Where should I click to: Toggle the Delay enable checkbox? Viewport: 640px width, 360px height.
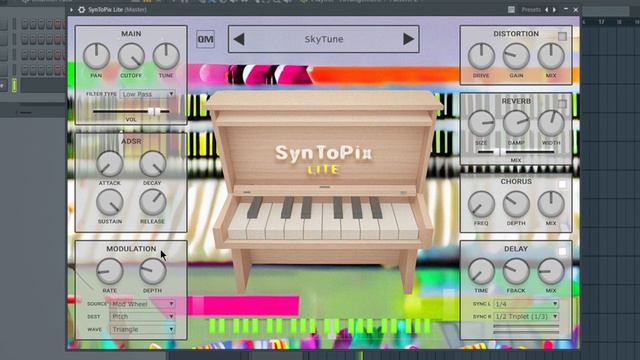(562, 251)
